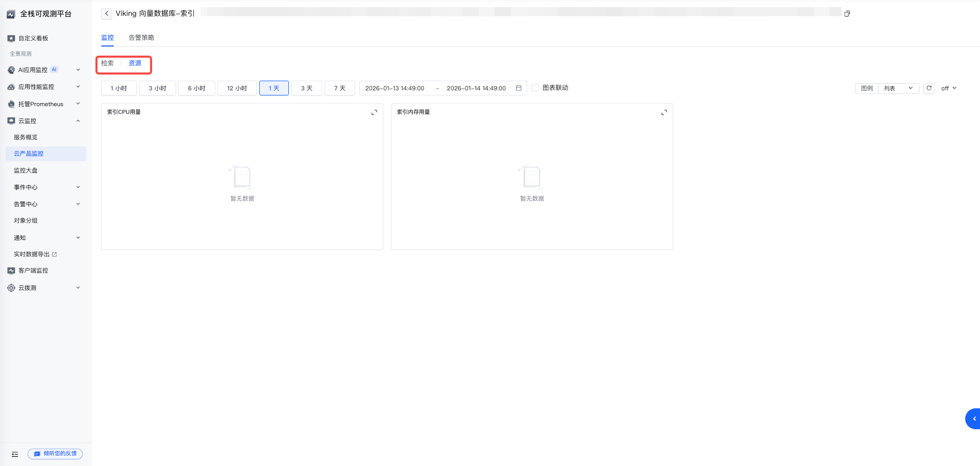Set time range to 3 小时

(158, 88)
